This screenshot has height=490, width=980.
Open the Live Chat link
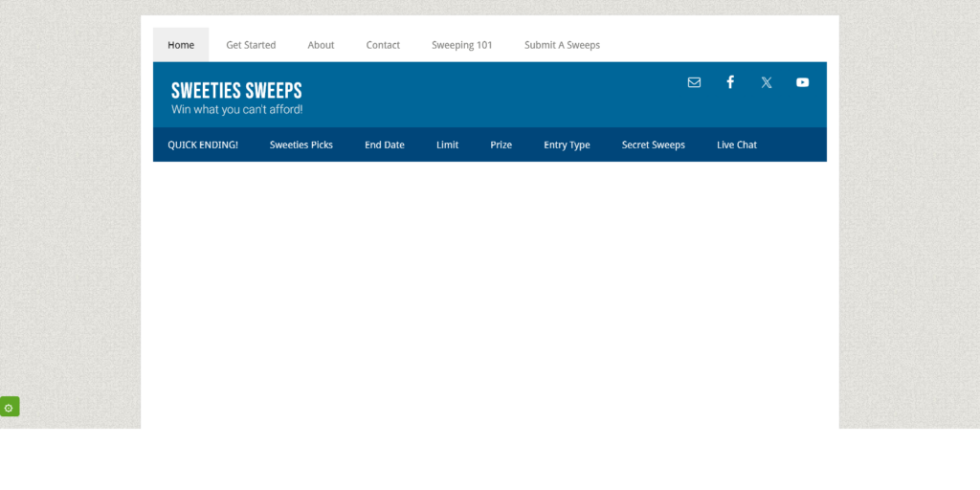pos(737,145)
